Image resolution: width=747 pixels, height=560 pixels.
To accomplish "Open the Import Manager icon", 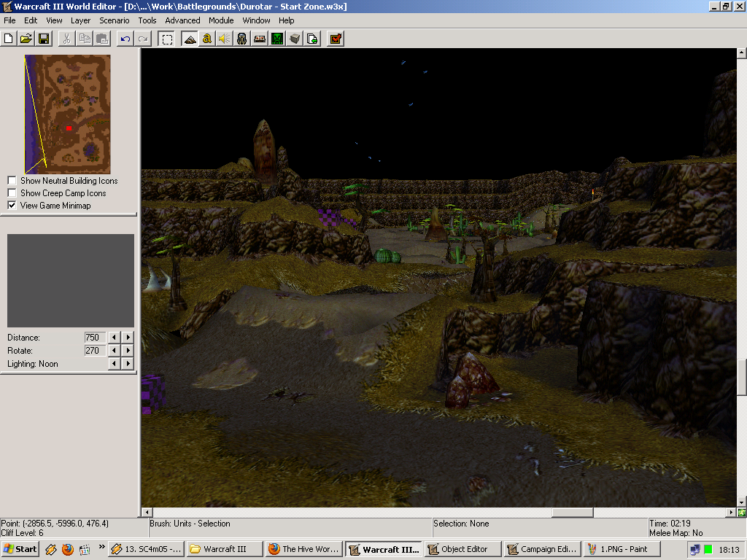I will point(312,39).
